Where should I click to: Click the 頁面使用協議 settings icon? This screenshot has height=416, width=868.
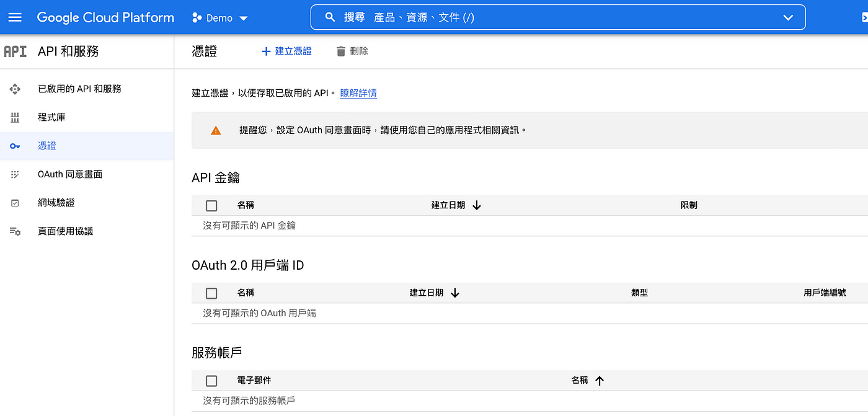[15, 232]
